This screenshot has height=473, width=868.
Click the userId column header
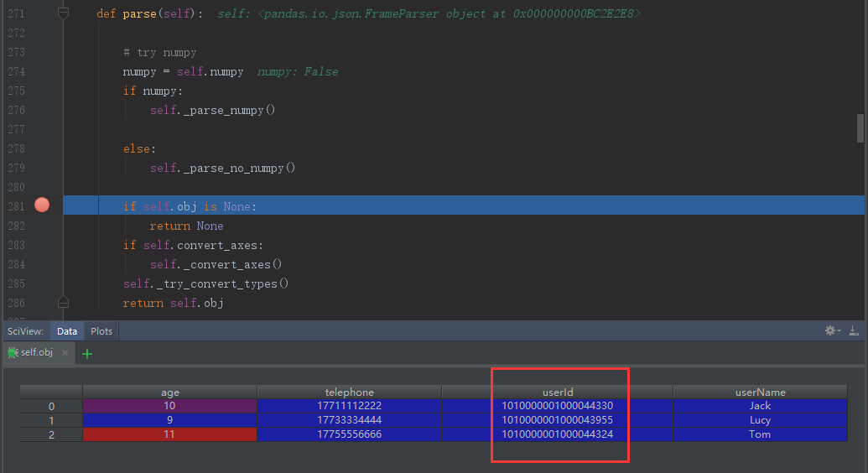tap(557, 392)
